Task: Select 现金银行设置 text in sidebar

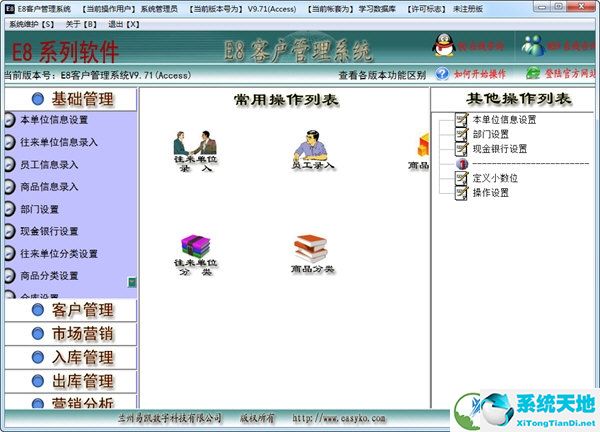Action: (x=49, y=231)
